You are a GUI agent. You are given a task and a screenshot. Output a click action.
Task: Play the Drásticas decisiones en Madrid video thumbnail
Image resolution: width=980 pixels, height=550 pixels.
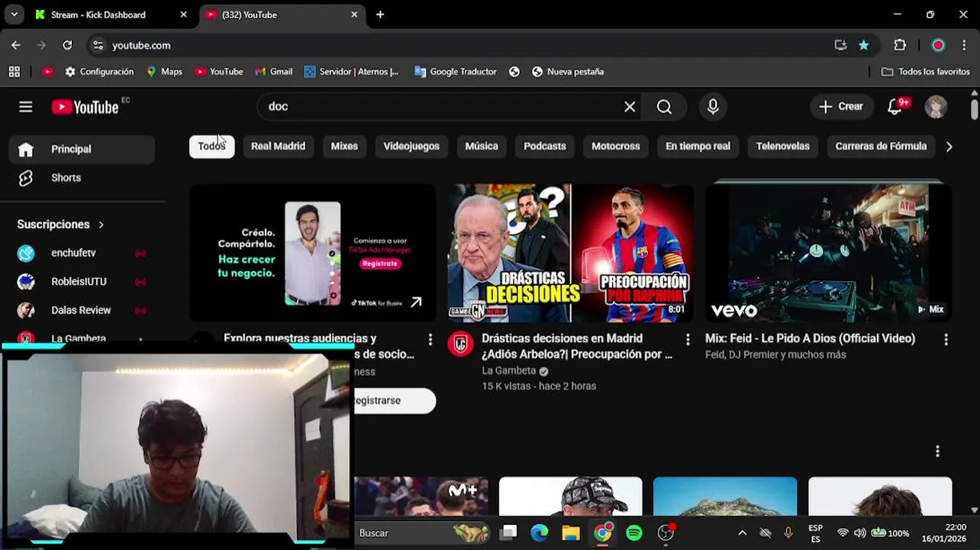(570, 253)
